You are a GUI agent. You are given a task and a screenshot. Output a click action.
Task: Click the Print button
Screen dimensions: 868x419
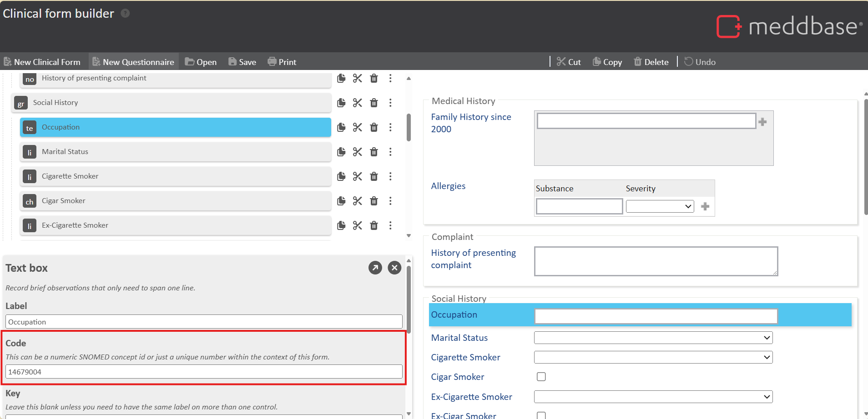point(282,62)
